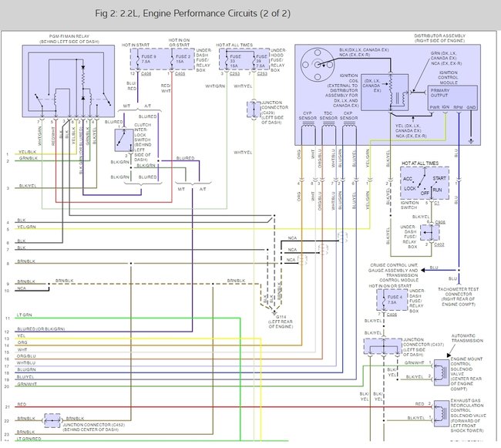The height and width of the screenshot is (448, 501).
Task: Click the 'EXHAUST GAS RECIRCULATION CONTROL SOLENOID VALVE' label
Action: (468, 416)
